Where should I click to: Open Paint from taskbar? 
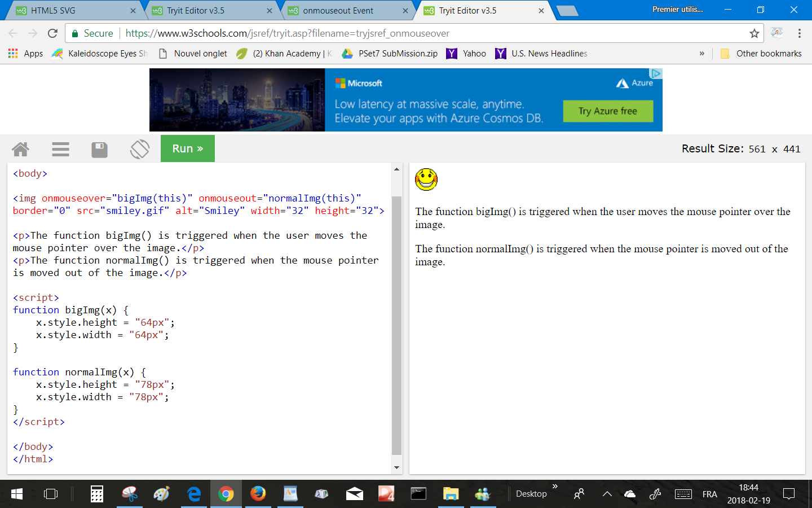[x=161, y=494]
